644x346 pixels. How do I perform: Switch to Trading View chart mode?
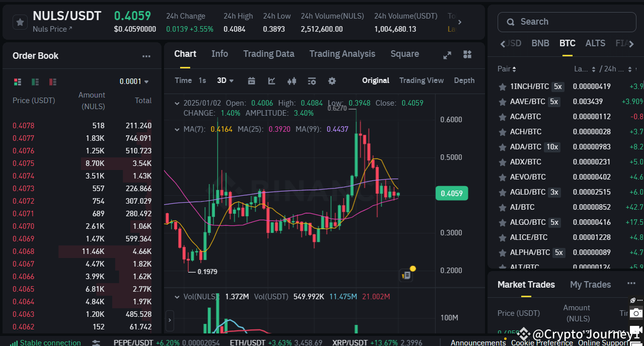422,80
